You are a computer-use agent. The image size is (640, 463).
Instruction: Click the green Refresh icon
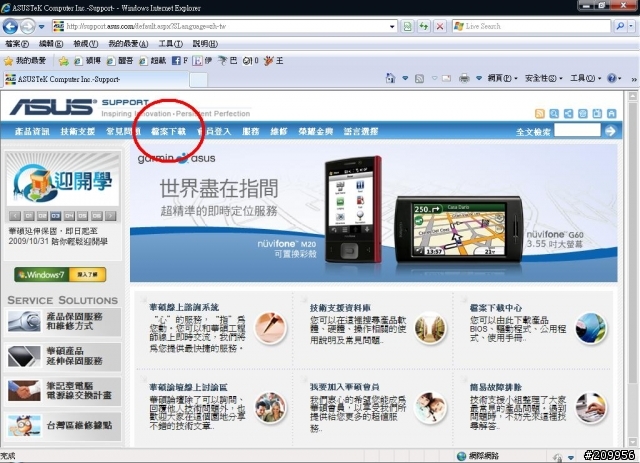(424, 27)
